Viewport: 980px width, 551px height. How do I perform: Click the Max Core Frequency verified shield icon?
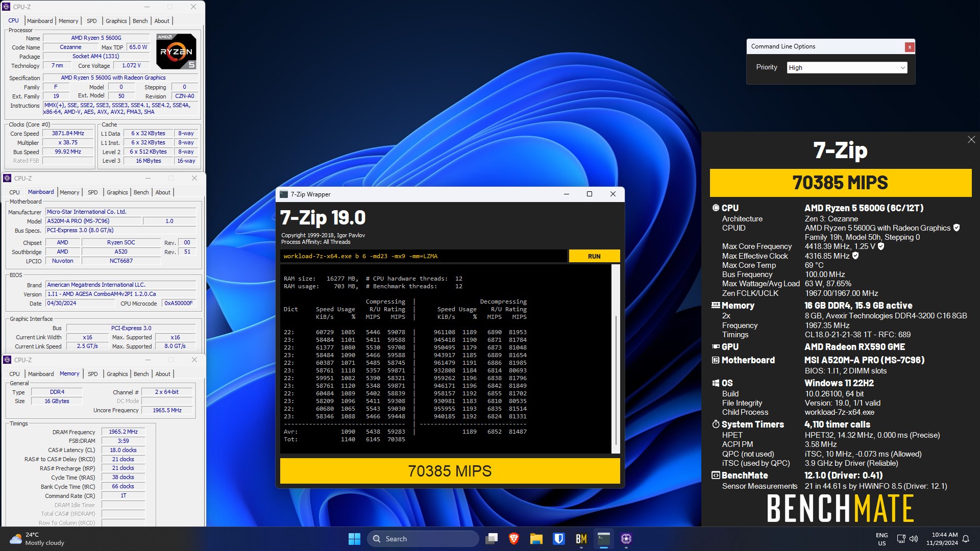881,246
